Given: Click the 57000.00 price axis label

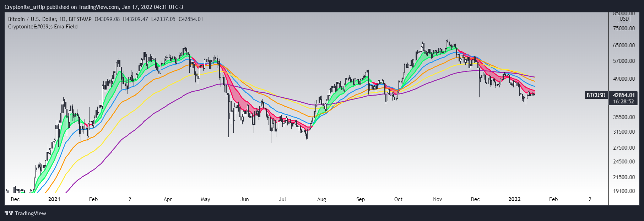Looking at the screenshot, I should 624,61.
